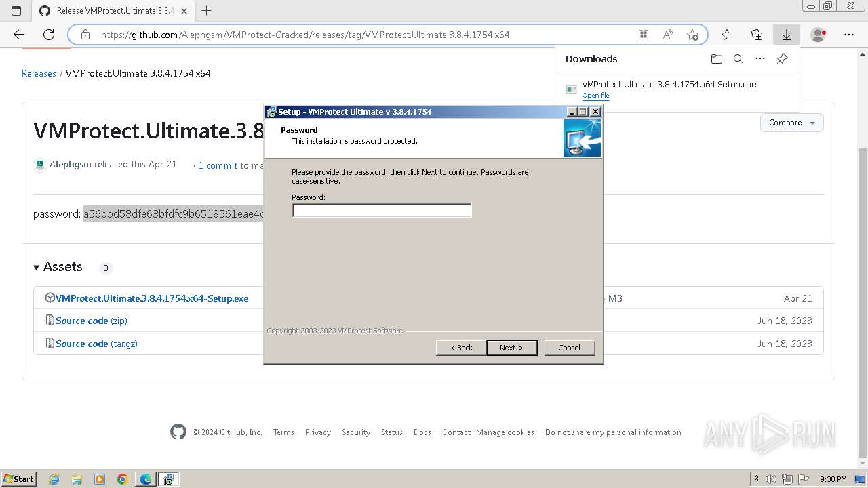The width and height of the screenshot is (868, 488).
Task: Open the Status footer link
Action: coord(392,432)
